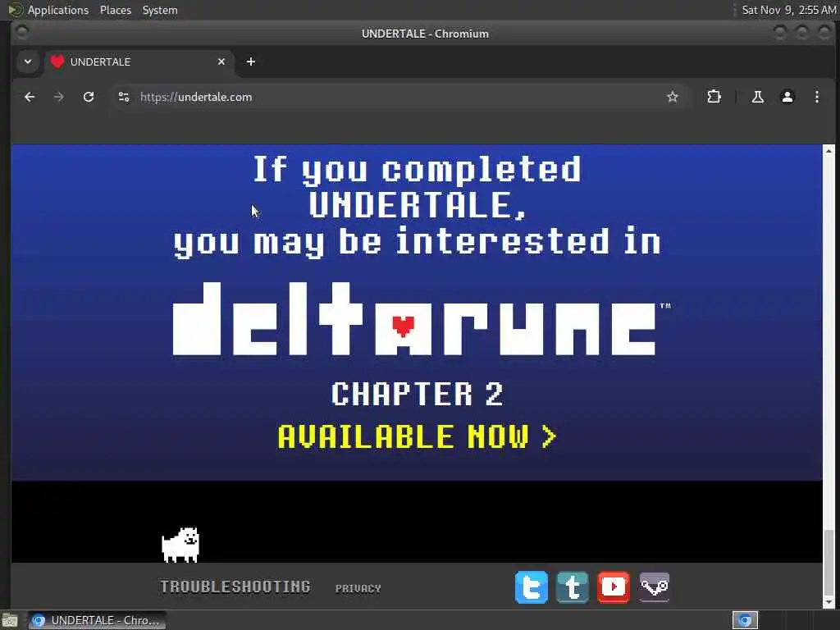Click the page scrollbar up arrow
The width and height of the screenshot is (840, 630).
[829, 151]
